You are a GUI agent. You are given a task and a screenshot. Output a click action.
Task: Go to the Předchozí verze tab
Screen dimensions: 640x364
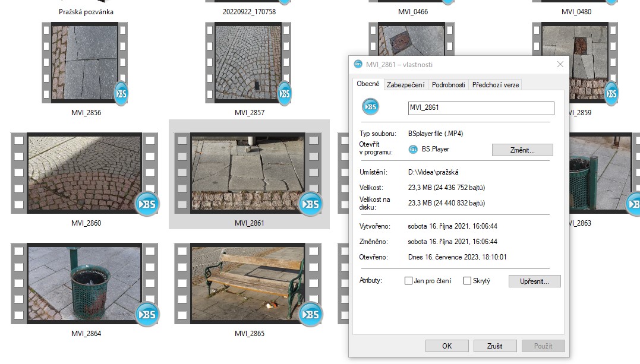496,85
